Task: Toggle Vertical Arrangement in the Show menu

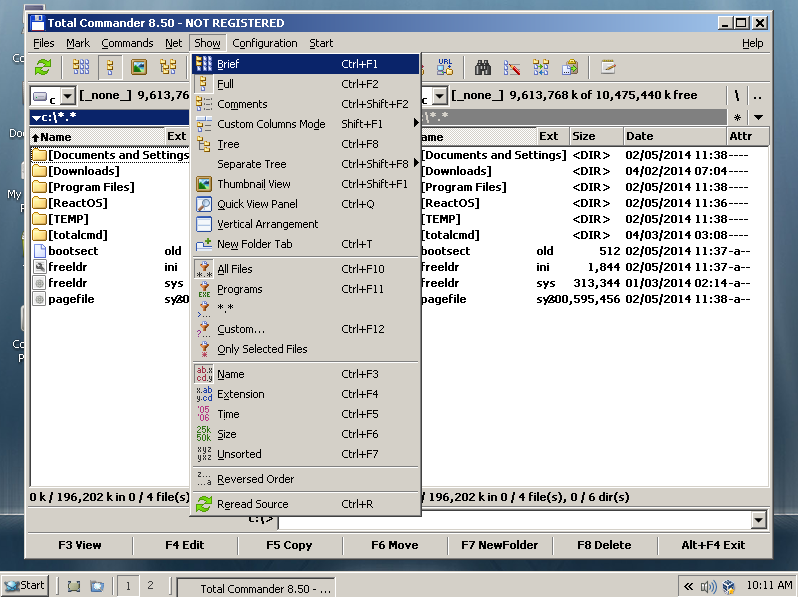Action: pos(306,224)
